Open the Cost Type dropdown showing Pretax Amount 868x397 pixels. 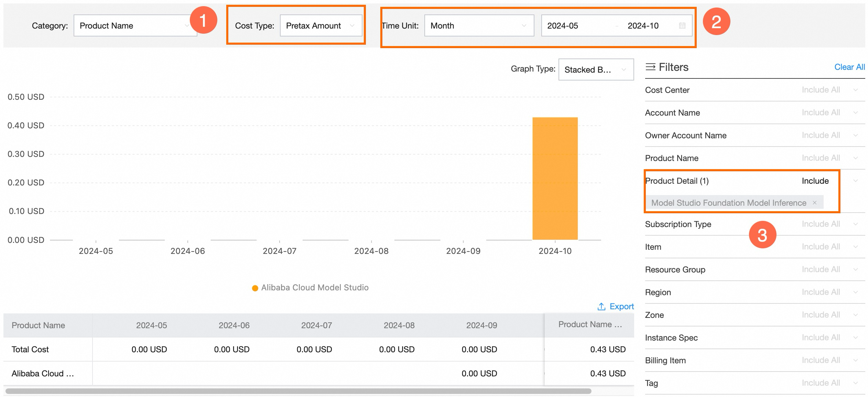(321, 25)
